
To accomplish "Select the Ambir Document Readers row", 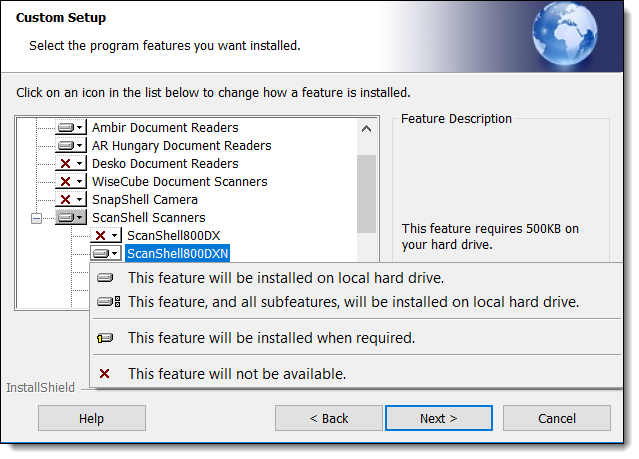I will coord(165,128).
